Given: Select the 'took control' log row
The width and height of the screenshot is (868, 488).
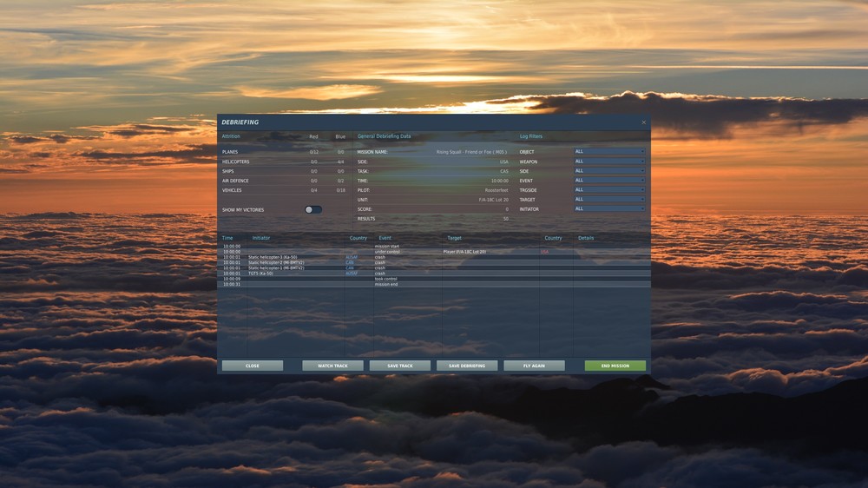Looking at the screenshot, I should tap(434, 279).
